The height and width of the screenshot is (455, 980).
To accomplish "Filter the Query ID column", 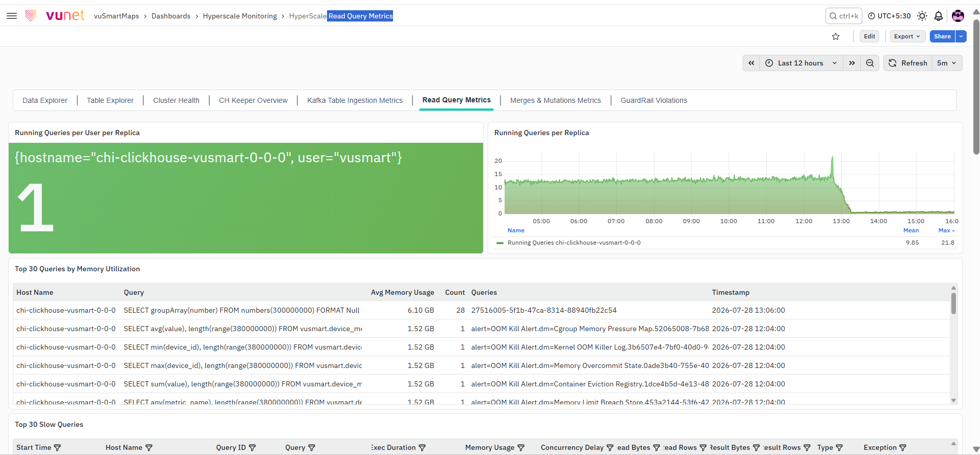I will tap(252, 448).
